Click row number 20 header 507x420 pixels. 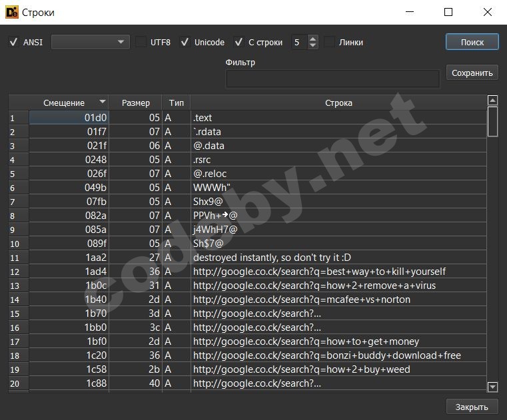point(19,383)
